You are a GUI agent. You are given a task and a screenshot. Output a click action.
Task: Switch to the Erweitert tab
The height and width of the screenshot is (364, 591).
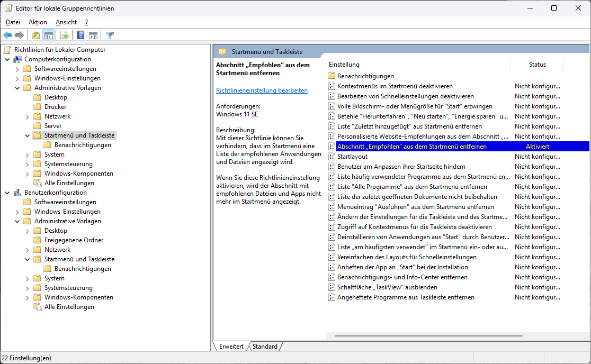[231, 347]
